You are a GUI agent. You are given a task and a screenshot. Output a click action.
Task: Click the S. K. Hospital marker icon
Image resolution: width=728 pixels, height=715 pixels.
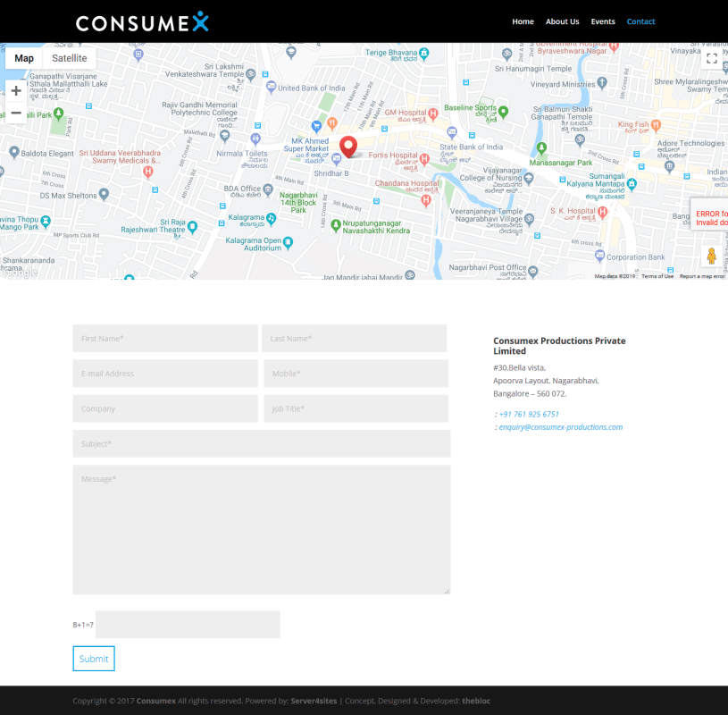pyautogui.click(x=603, y=212)
